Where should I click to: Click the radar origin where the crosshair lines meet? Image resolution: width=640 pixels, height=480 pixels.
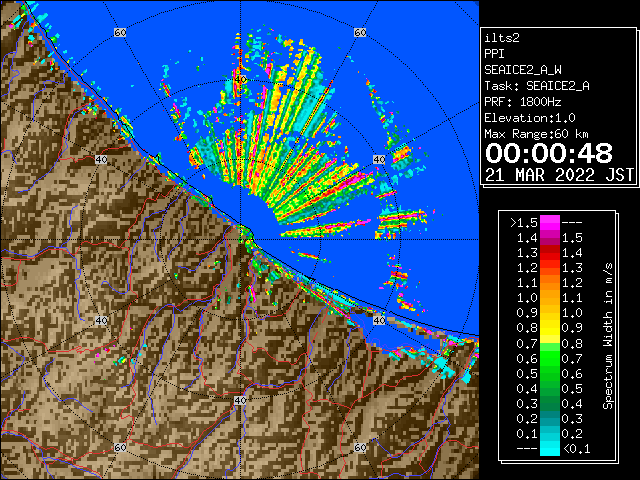pos(240,240)
